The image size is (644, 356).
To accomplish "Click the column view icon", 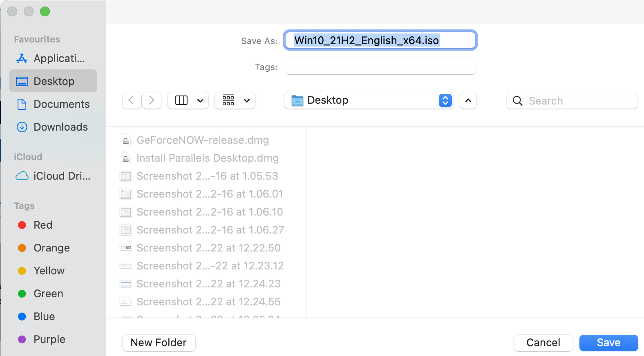I will pos(181,100).
